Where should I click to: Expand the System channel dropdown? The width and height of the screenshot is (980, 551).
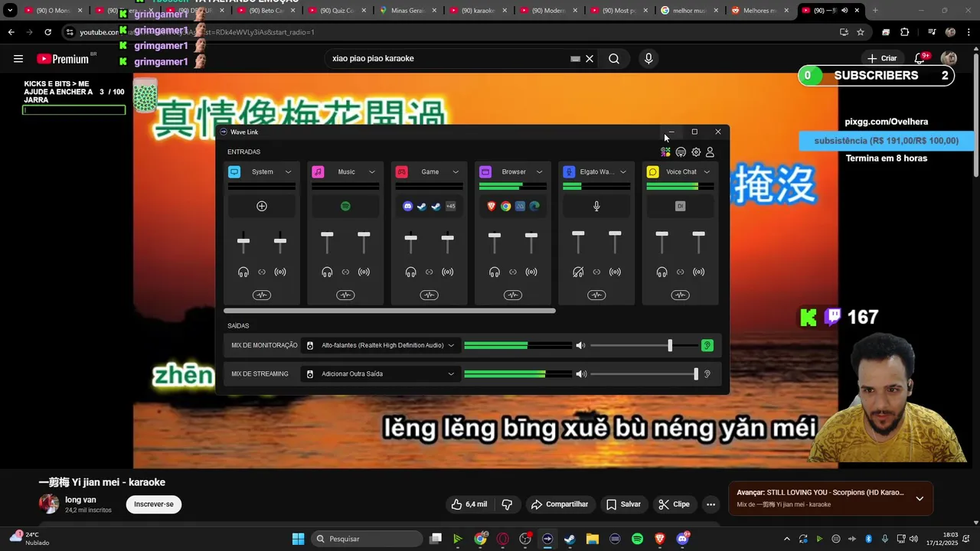click(288, 172)
